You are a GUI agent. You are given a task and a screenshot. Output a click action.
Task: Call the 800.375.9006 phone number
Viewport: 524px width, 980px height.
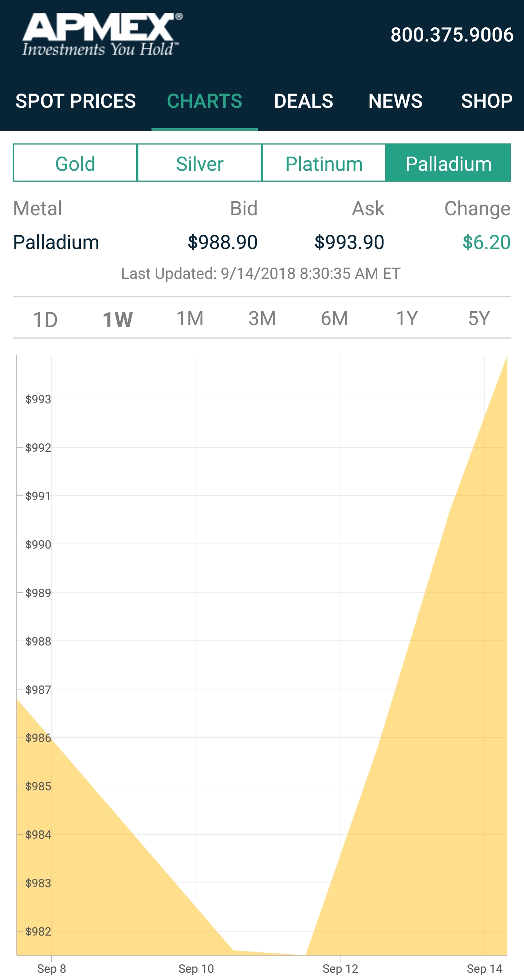click(x=452, y=35)
